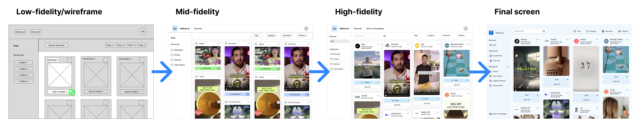The height and width of the screenshot is (130, 644).
Task: Open Nike card three-dot menu in high-fidelity screen
Action: click(378, 44)
